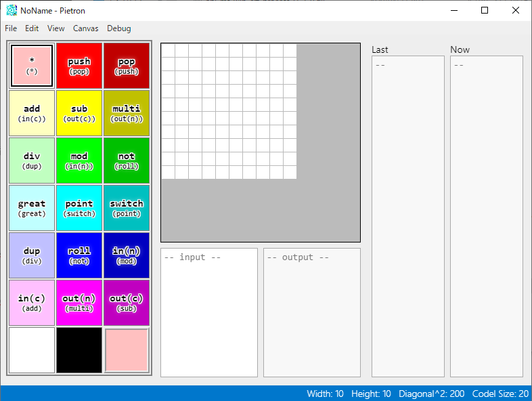Screen dimensions: 532x401
Task: Pick the magenta 'out(n)' color swatch
Action: click(x=79, y=303)
